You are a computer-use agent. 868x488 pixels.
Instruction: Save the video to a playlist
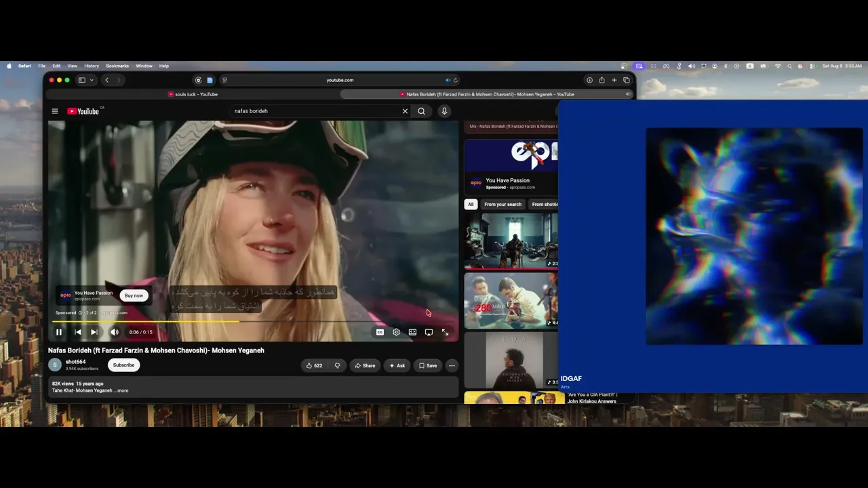(x=428, y=365)
